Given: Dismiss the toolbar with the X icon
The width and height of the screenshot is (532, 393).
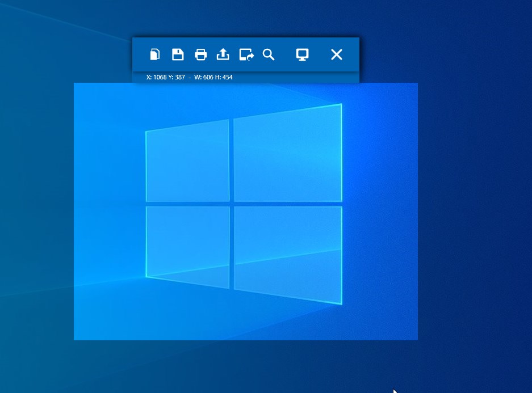Looking at the screenshot, I should pyautogui.click(x=337, y=54).
